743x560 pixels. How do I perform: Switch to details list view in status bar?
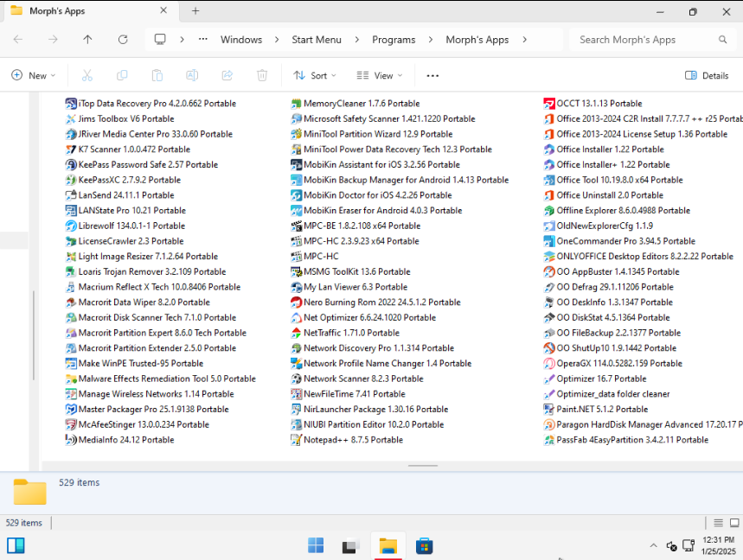tap(719, 523)
